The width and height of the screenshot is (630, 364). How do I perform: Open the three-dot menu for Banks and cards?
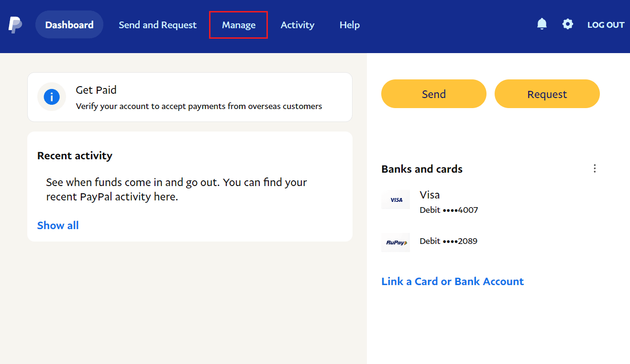click(x=595, y=168)
